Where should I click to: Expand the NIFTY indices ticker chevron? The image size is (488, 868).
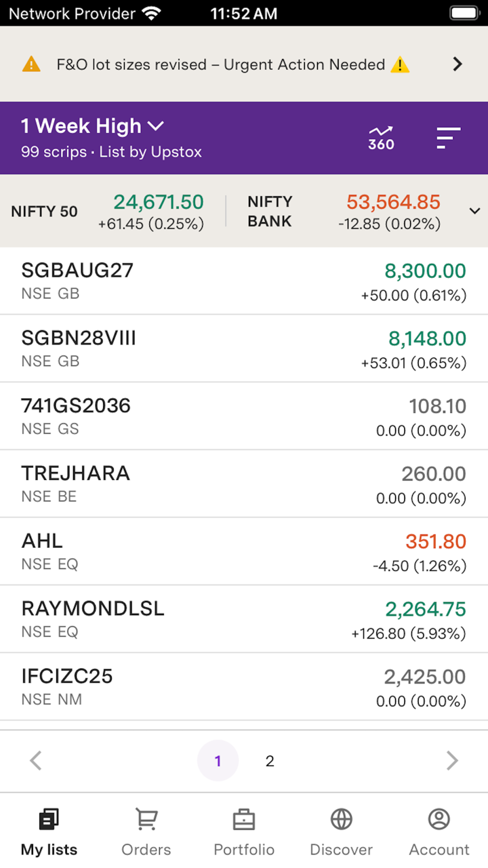point(474,211)
